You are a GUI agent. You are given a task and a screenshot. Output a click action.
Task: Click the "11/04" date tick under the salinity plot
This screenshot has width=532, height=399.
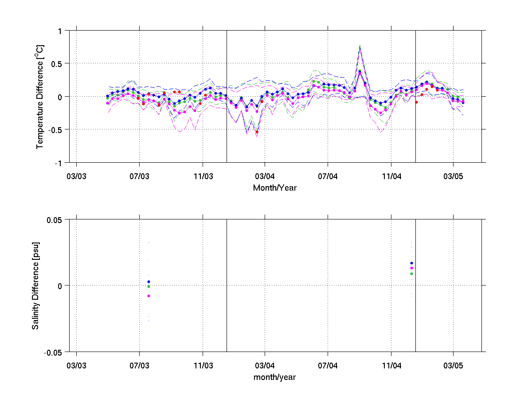pyautogui.click(x=391, y=366)
